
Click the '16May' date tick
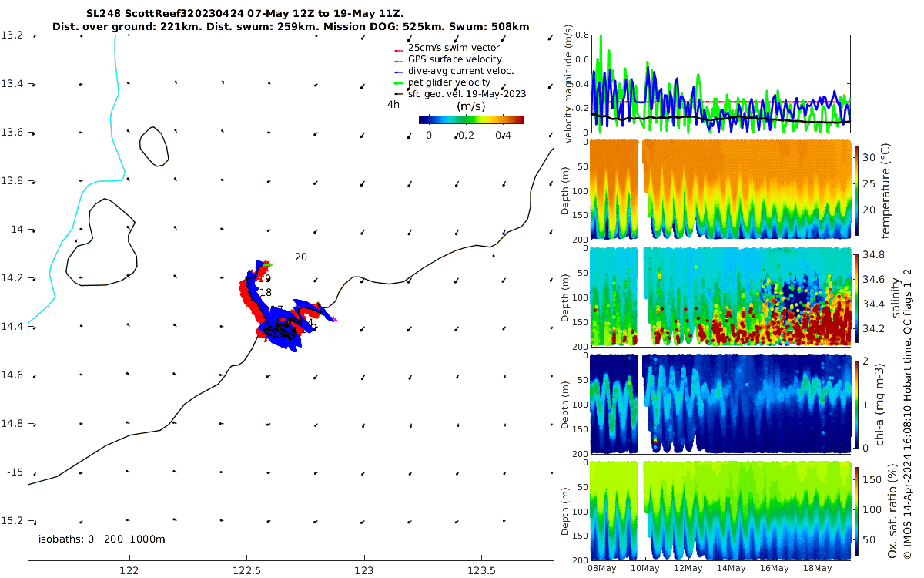coord(774,569)
